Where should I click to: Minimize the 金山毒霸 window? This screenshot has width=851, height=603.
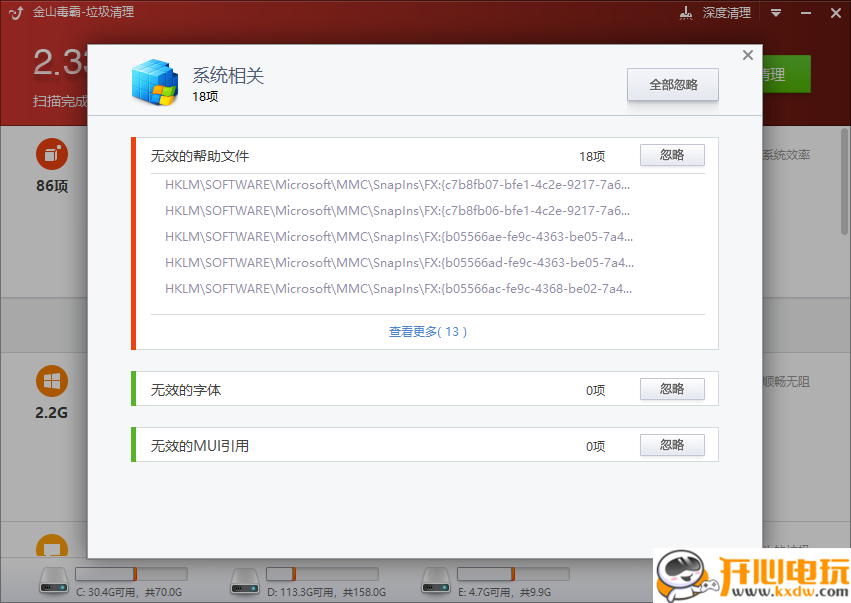tap(806, 13)
